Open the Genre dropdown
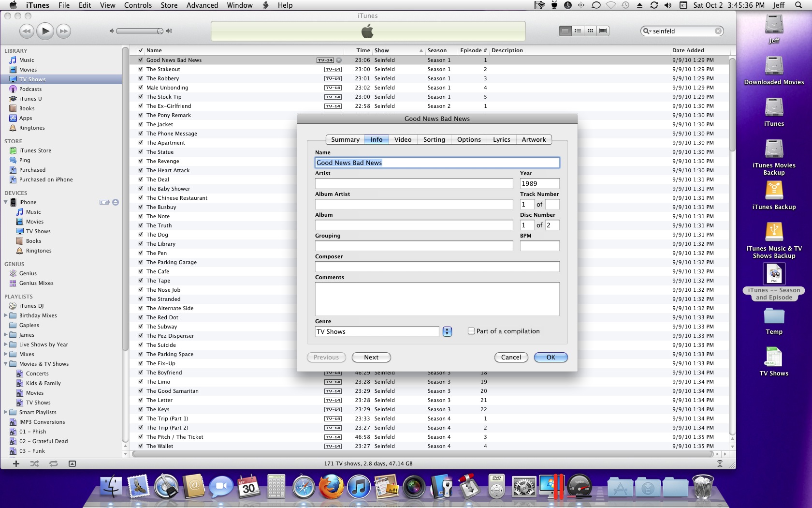Screen dimensions: 812x508 click(x=447, y=331)
